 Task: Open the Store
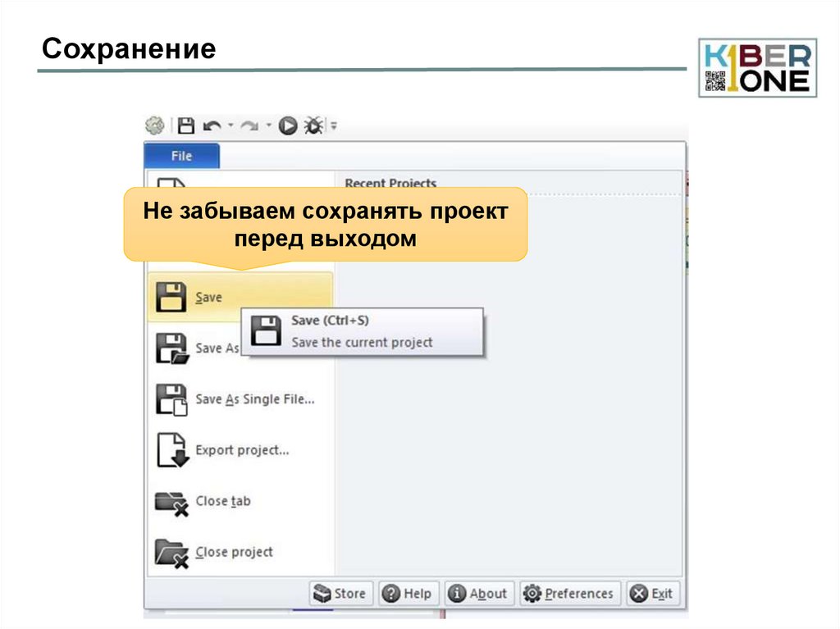tap(340, 593)
